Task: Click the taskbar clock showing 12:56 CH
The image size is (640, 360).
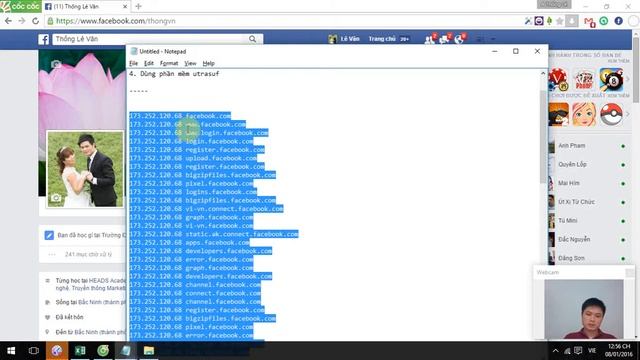Action: (x=619, y=351)
